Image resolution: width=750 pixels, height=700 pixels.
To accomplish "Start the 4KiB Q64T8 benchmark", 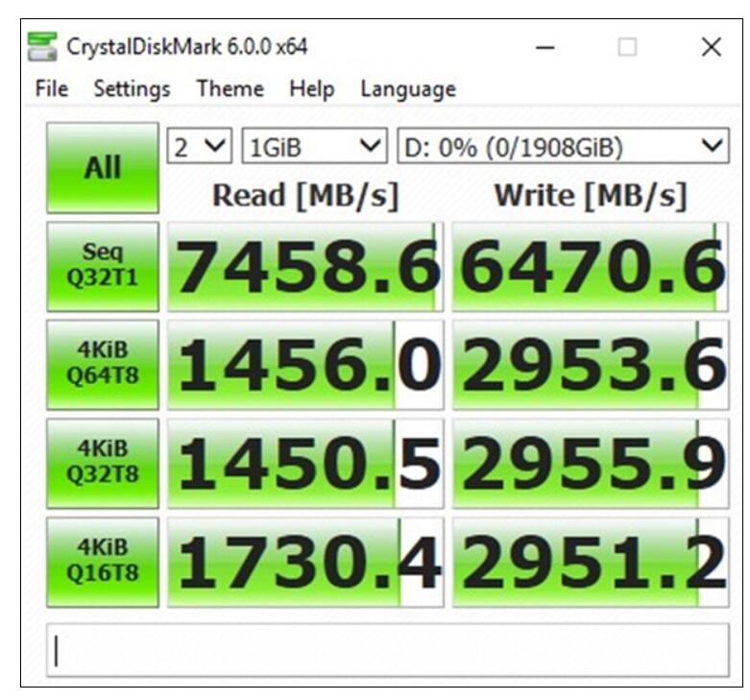I will tap(103, 365).
